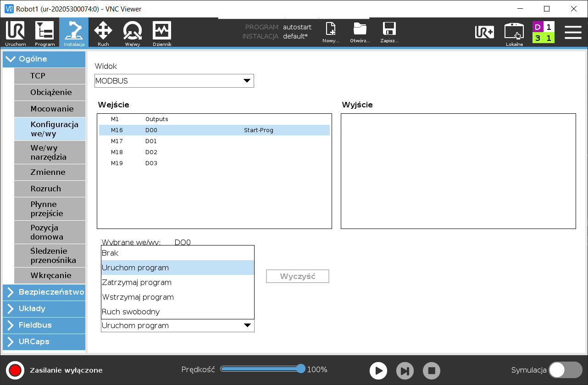Open Płynne przejście in sidebar
Viewport: 588px width, 385px height.
(50, 209)
